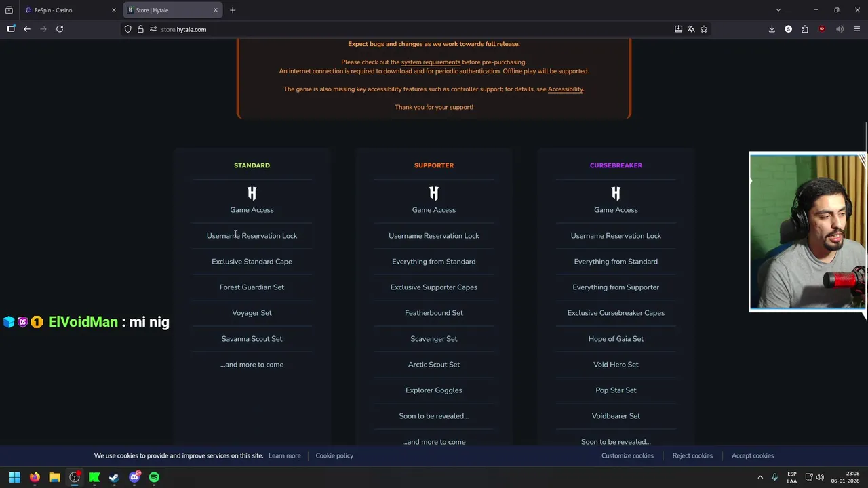
Task: Click Everything from Supporter text
Action: pyautogui.click(x=616, y=287)
